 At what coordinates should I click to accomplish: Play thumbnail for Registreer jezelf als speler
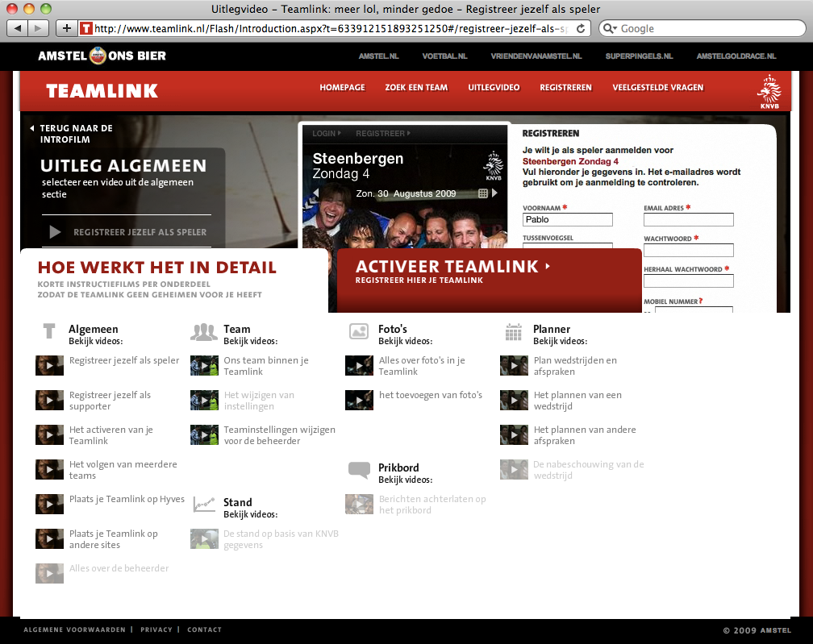tap(49, 365)
